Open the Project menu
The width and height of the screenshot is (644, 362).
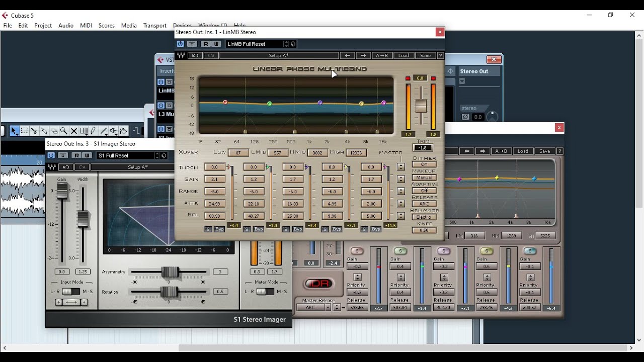click(x=43, y=25)
